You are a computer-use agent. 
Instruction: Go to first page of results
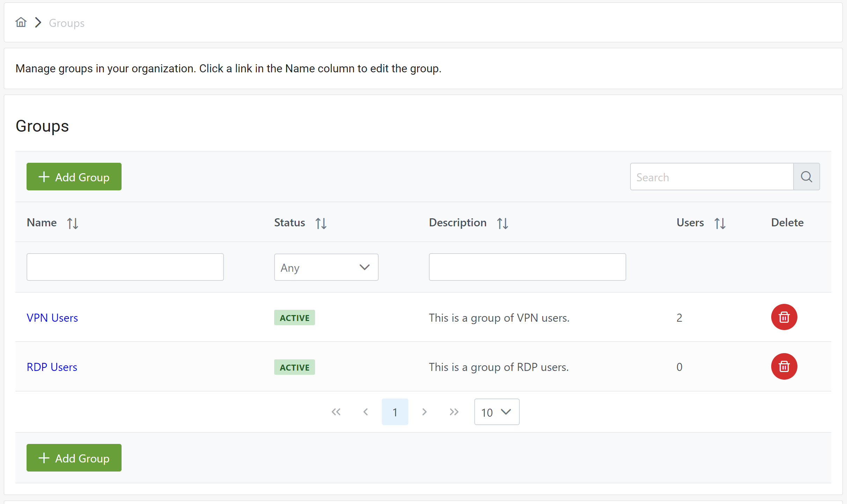(336, 412)
